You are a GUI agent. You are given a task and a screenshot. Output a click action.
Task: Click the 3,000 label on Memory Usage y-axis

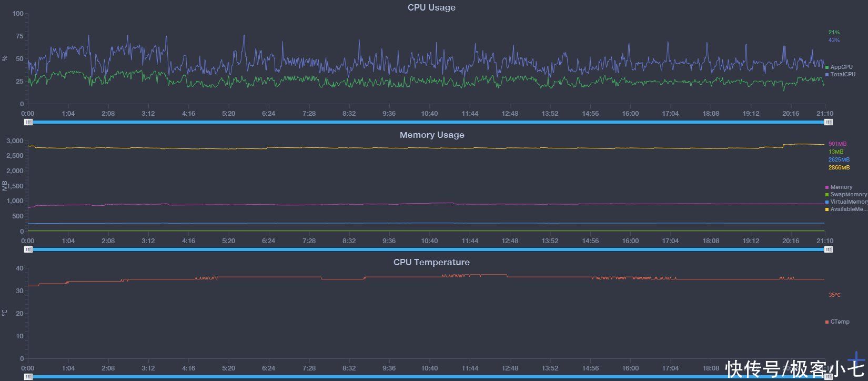[x=15, y=141]
